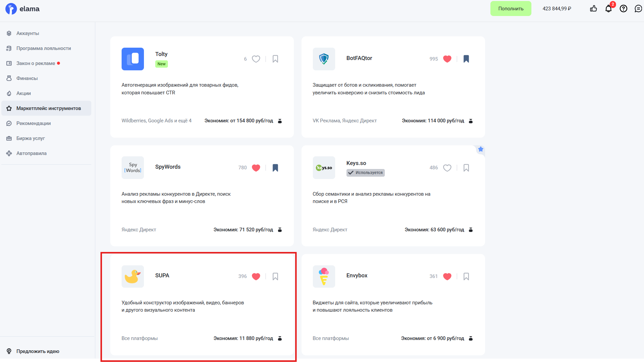Like the Tolty tool with heart
644x362 pixels.
click(256, 59)
